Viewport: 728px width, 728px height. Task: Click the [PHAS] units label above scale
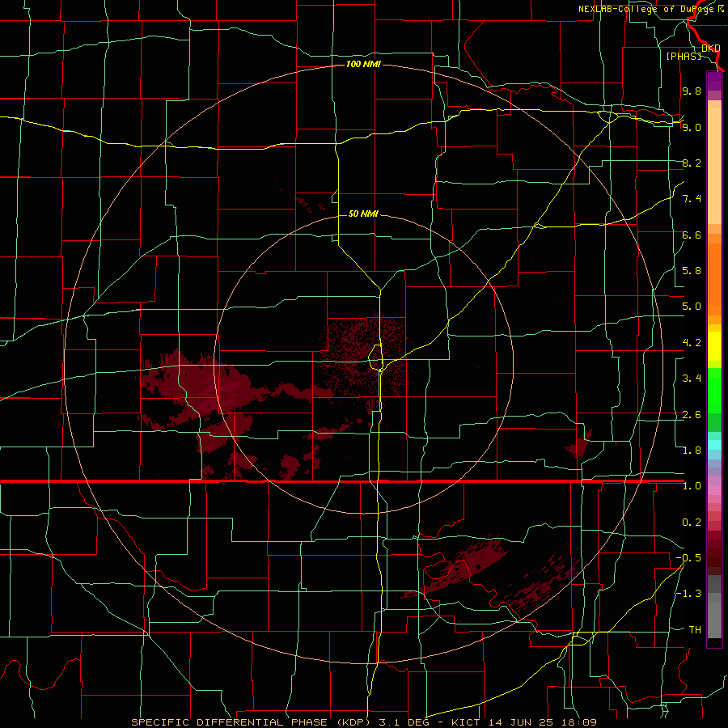[684, 56]
